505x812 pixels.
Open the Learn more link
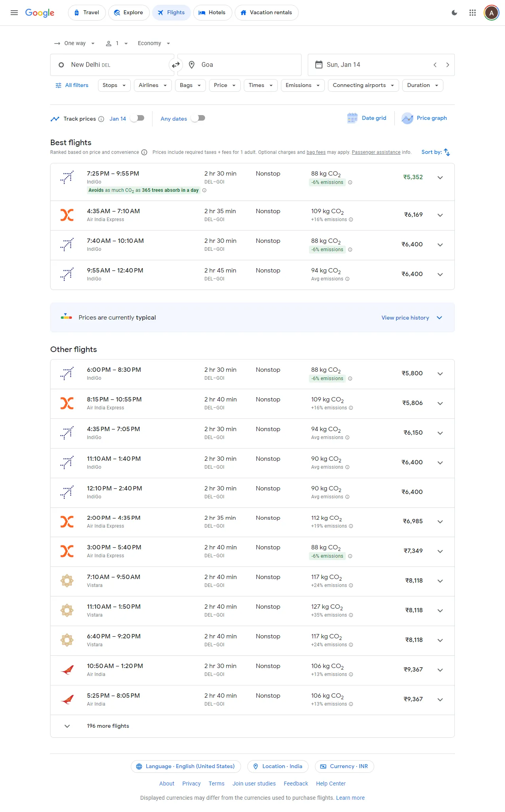350,798
